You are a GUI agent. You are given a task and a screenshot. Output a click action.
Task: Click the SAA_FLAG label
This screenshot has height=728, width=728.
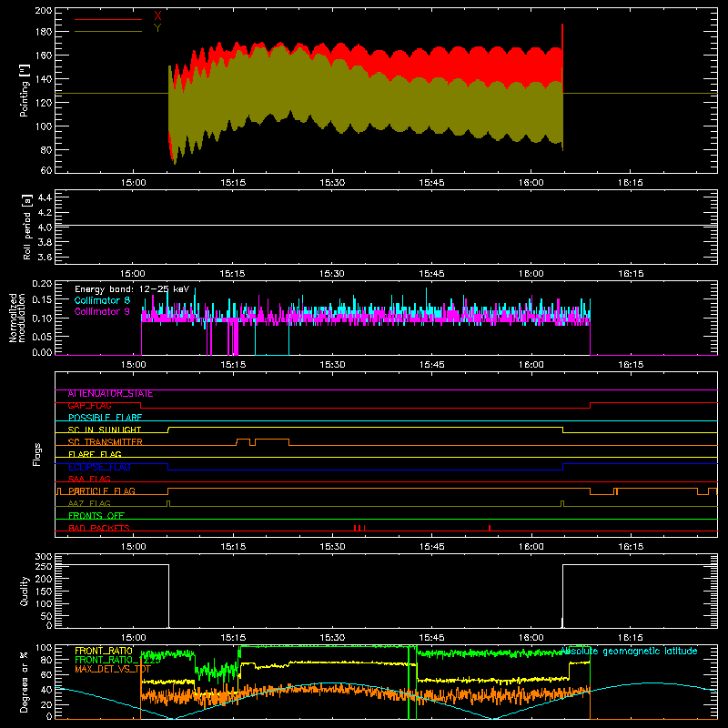(x=89, y=479)
